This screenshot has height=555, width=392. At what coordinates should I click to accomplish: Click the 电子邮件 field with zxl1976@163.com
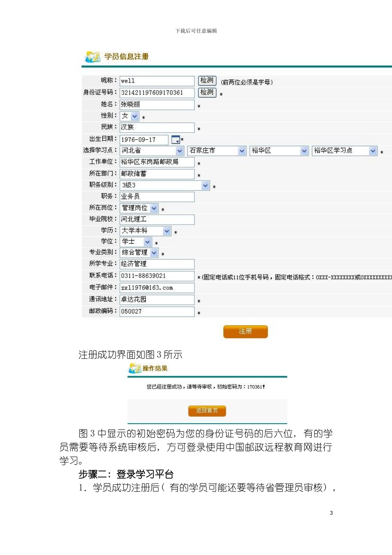[x=157, y=288]
